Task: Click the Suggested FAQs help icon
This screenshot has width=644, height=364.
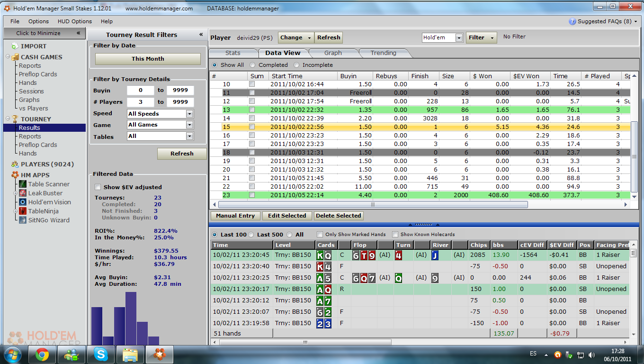Action: [x=572, y=21]
